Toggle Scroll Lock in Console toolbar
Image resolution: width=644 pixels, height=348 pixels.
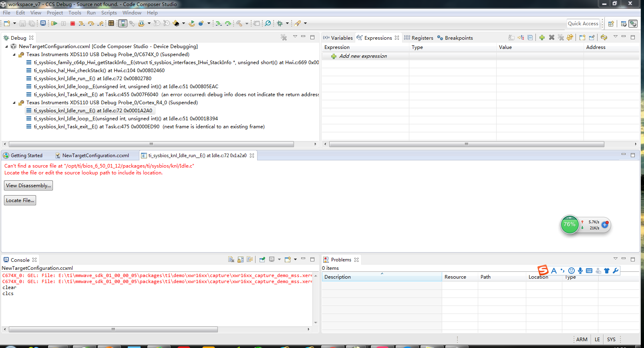click(x=241, y=259)
